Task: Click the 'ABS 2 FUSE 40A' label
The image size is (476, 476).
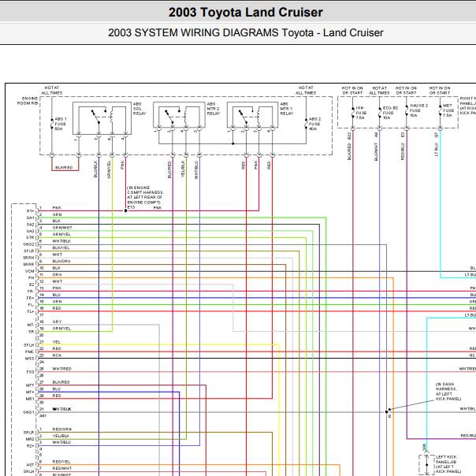Action: click(x=314, y=124)
